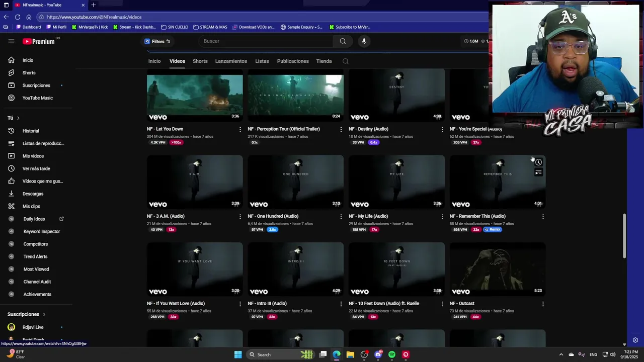644x362 pixels.
Task: Click the YouTube Premium logo
Action: tap(38, 41)
